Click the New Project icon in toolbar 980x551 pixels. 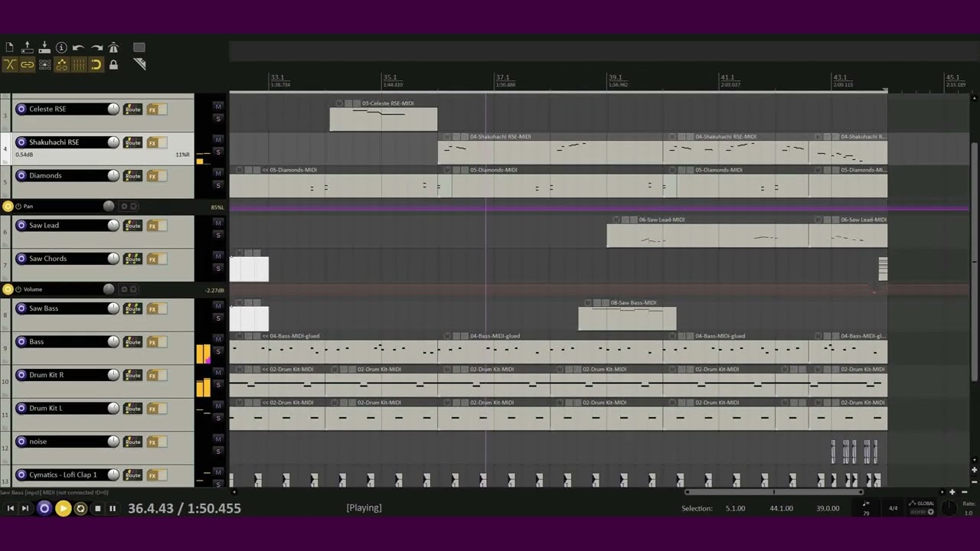(x=9, y=47)
